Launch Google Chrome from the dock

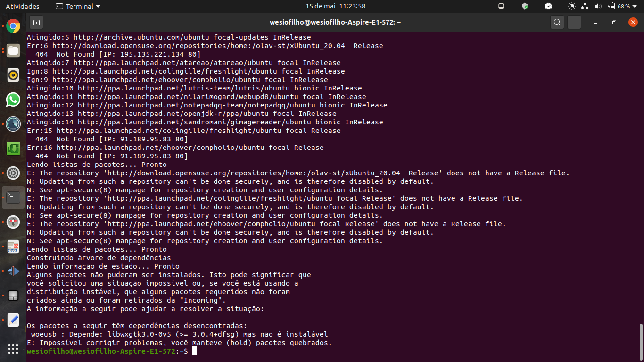point(13,26)
